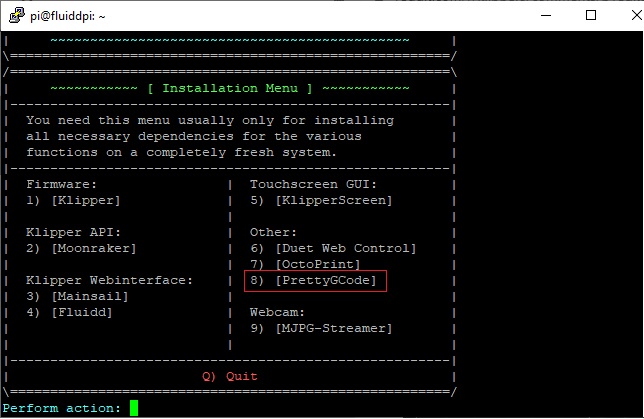Image resolution: width=644 pixels, height=419 pixels.
Task: Select the '5) [KlipperScreen]' menu entry
Action: tap(321, 200)
